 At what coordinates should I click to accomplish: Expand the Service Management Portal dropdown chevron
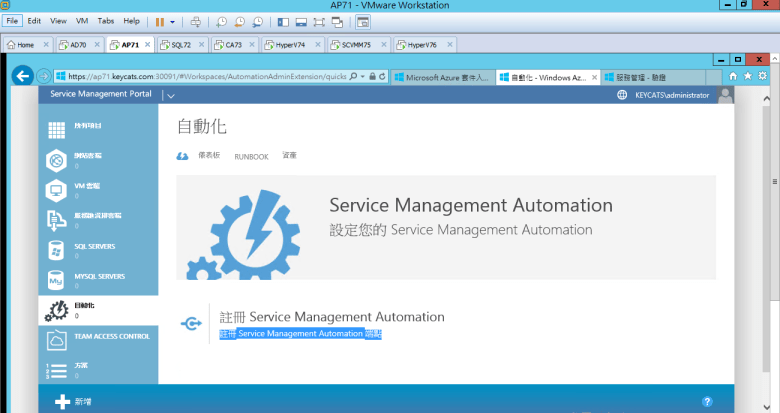pos(170,95)
